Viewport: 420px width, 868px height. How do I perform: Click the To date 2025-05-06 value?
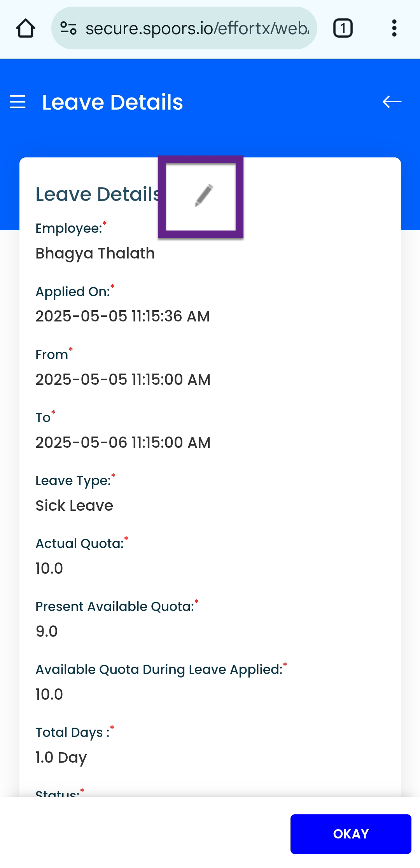tap(123, 443)
